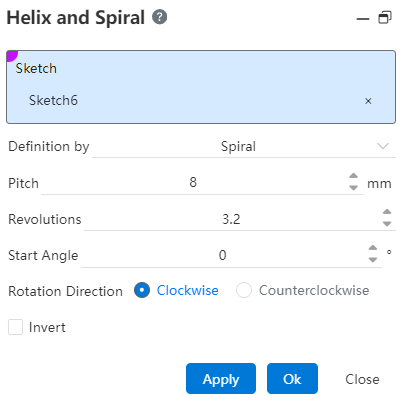Remove Sketch6 from the selection with the x
The width and height of the screenshot is (400, 400).
pyautogui.click(x=368, y=101)
